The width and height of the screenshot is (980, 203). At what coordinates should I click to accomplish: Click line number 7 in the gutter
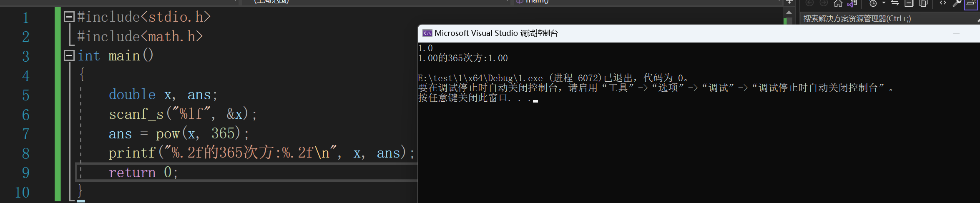(x=25, y=134)
